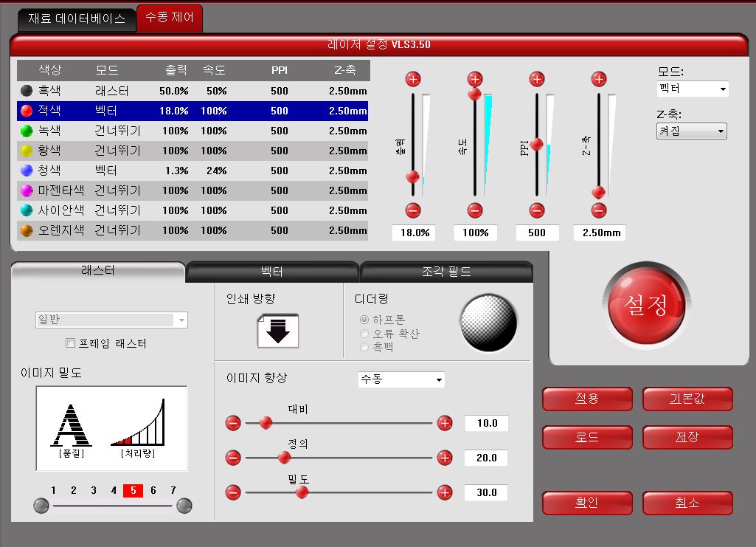The image size is (756, 547).
Task: Click the 대비 contrast slider handle
Action: [266, 423]
